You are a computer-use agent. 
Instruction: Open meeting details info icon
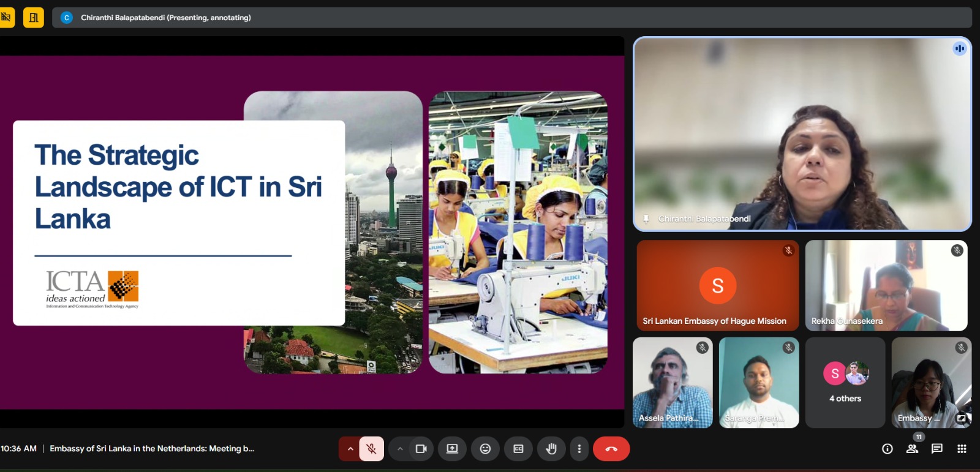pos(887,449)
